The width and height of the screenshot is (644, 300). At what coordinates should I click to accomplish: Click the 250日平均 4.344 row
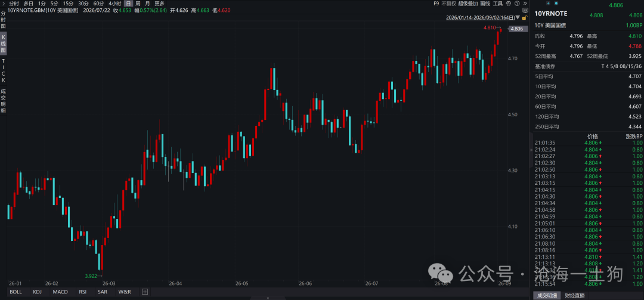click(588, 126)
